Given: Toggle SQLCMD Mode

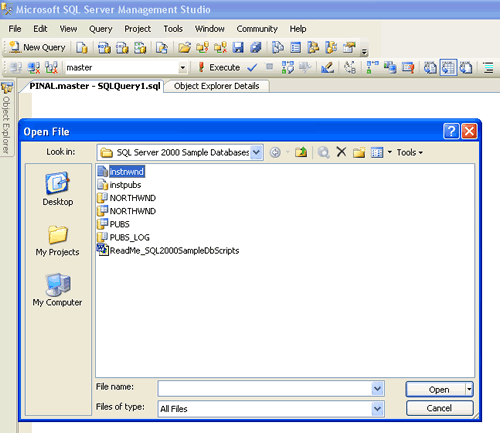Looking at the screenshot, I should click(408, 68).
